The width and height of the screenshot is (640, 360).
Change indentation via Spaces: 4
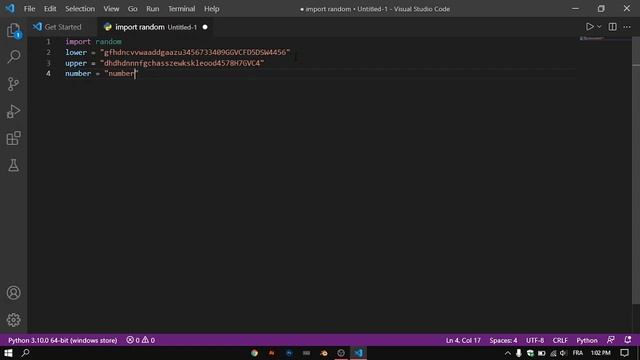[x=503, y=340]
